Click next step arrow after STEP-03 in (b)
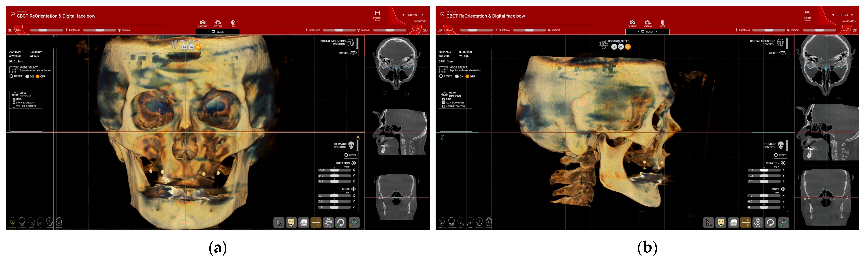868x264 pixels. 852,15
